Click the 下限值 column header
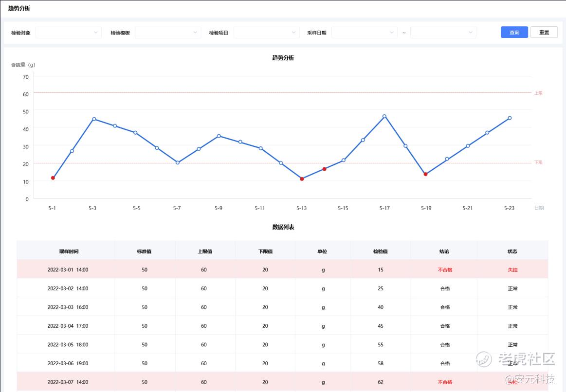 265,251
